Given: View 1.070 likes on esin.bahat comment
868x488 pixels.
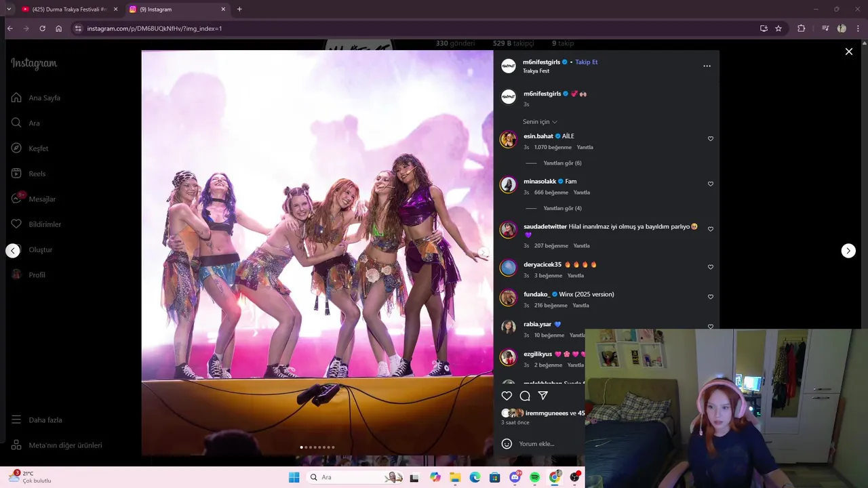Looking at the screenshot, I should tap(553, 147).
